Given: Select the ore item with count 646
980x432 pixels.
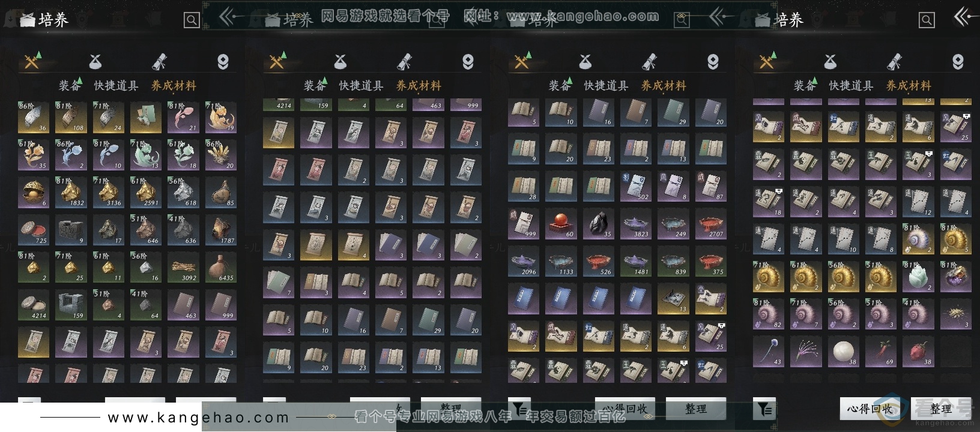Looking at the screenshot, I should pyautogui.click(x=146, y=230).
